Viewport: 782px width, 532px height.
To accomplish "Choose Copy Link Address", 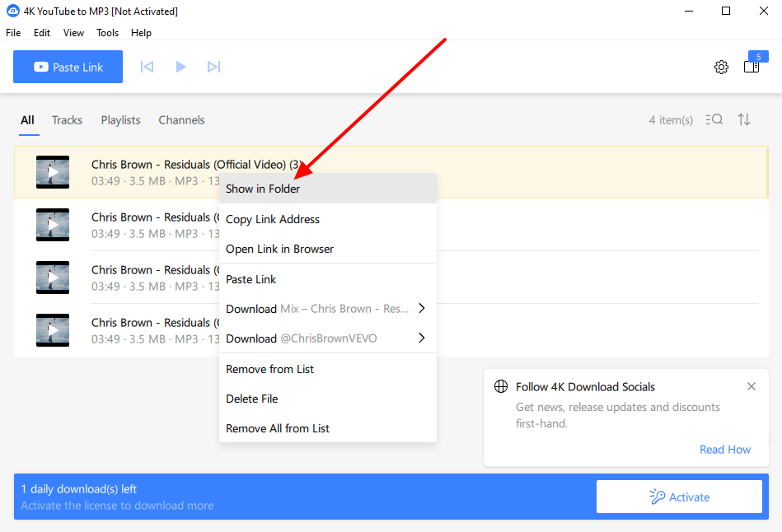I will [328, 219].
